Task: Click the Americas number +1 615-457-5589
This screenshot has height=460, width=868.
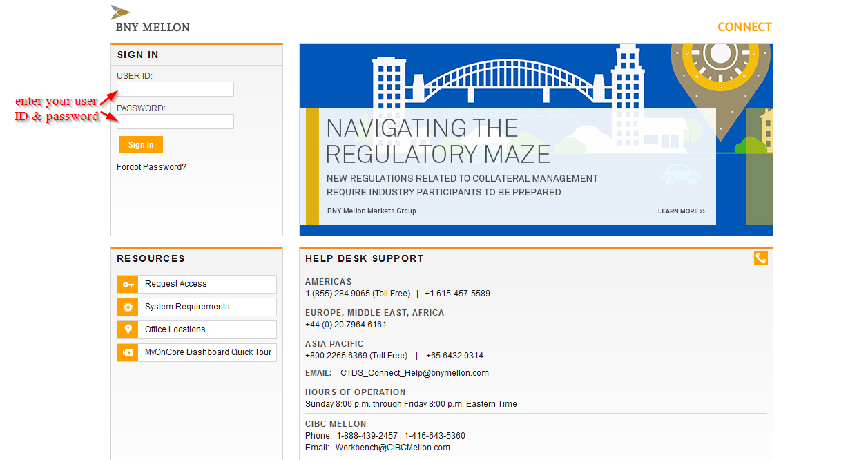Action: (x=457, y=294)
